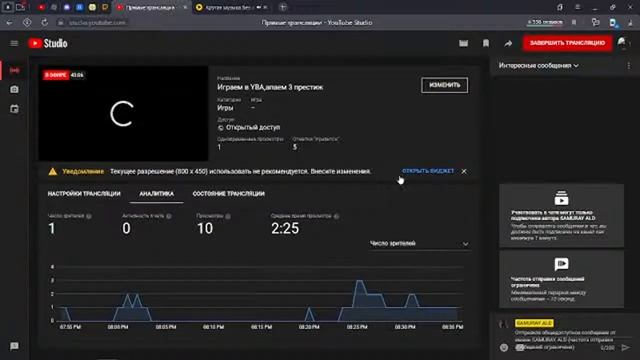Click the clapperboard highlight icon in header
The height and width of the screenshot is (360, 640).
click(x=463, y=43)
